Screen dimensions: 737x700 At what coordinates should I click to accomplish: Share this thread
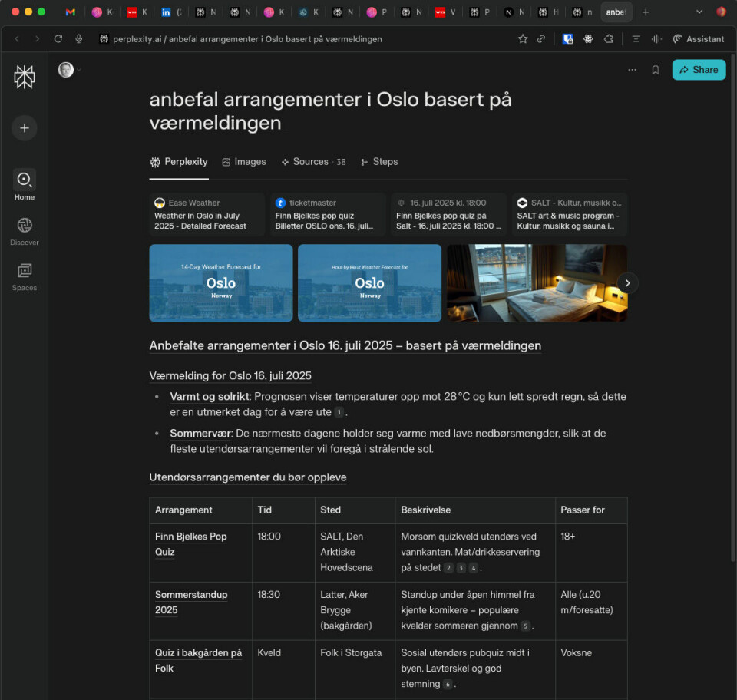pos(699,70)
